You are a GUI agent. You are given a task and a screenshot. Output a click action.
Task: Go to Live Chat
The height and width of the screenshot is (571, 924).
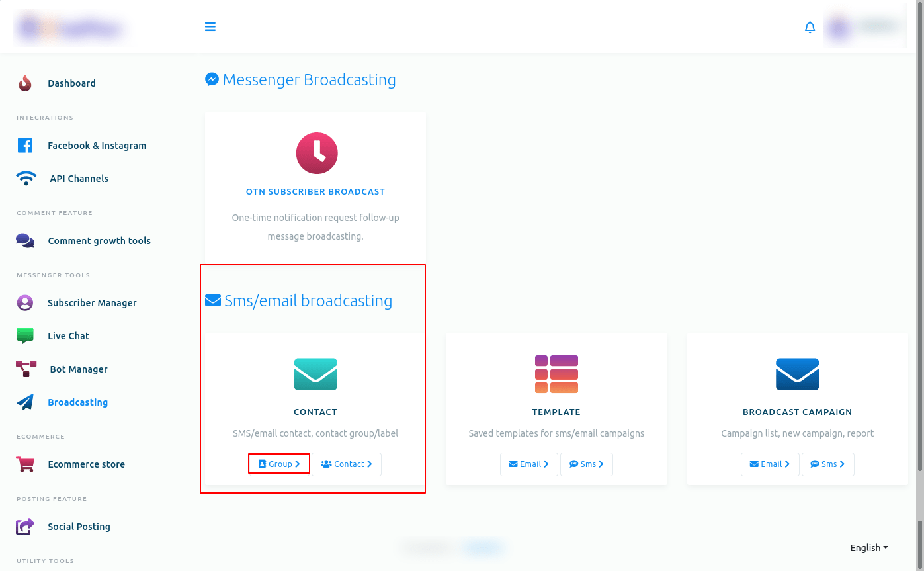(x=68, y=336)
